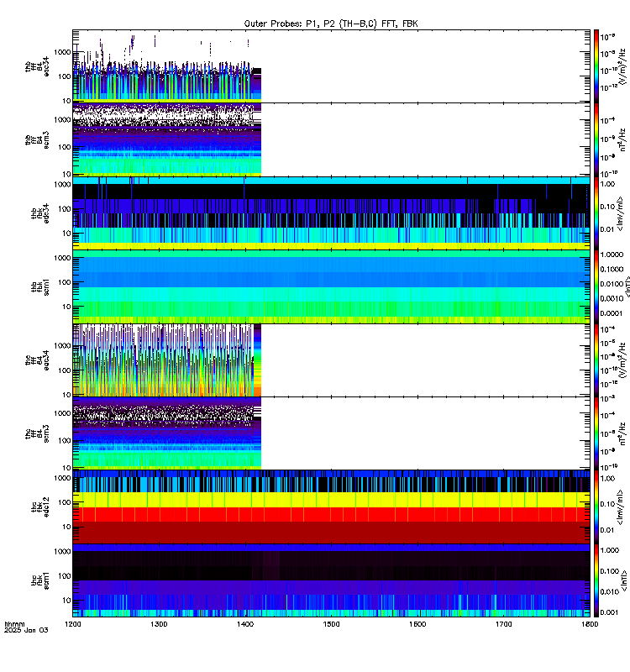Viewport: 630px width, 672px height.
Task: Click the '2025 Jan 03' date label
Action: (26, 630)
